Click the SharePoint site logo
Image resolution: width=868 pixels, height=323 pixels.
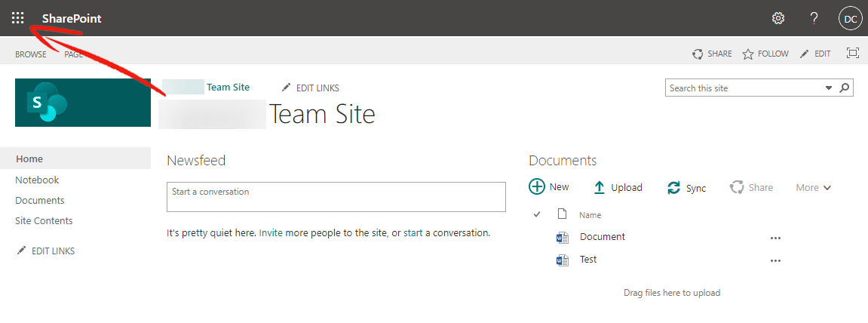click(83, 103)
